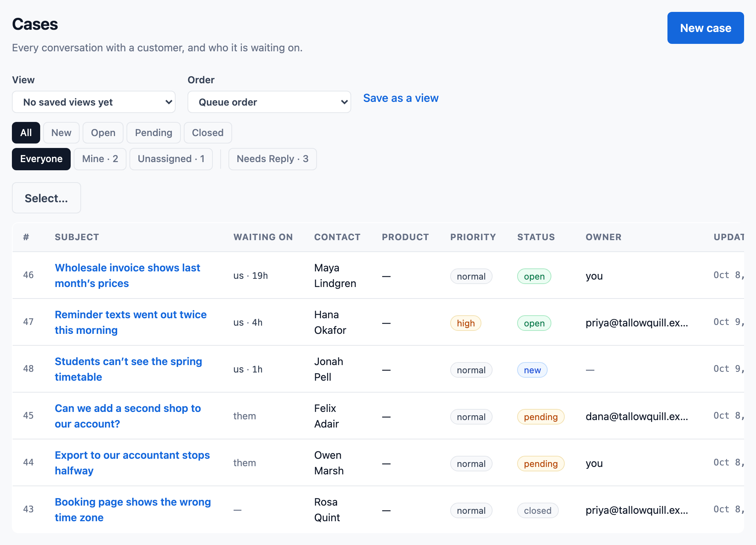Viewport: 756px width, 545px height.
Task: Click the high priority badge on case 47
Action: coord(466,323)
